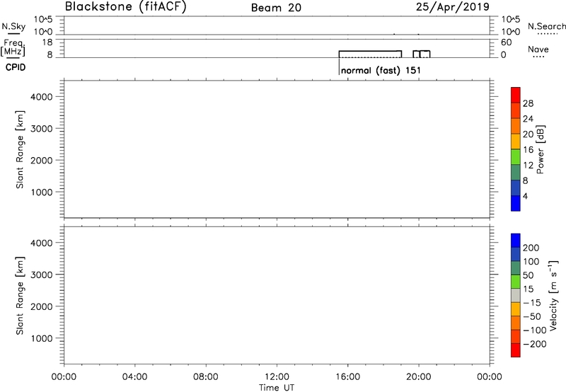Pick the teal velocity swatch between 100 and 50

(516, 268)
